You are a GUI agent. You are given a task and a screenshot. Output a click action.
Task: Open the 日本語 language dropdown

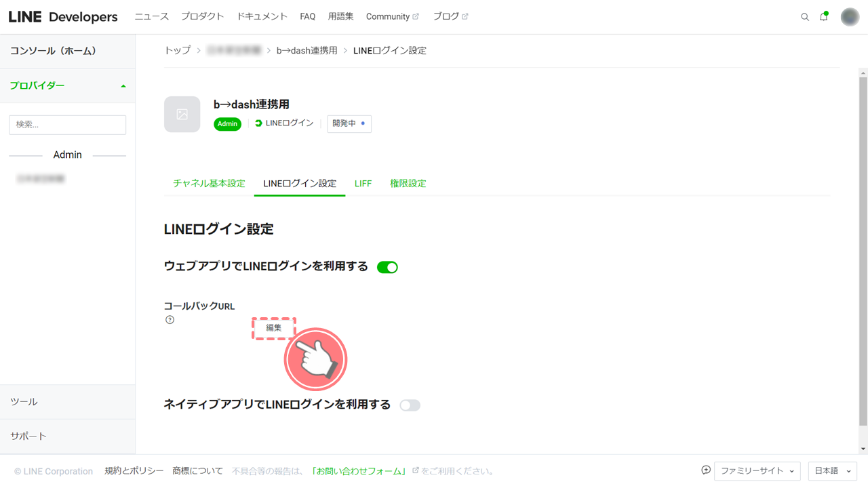coord(832,470)
